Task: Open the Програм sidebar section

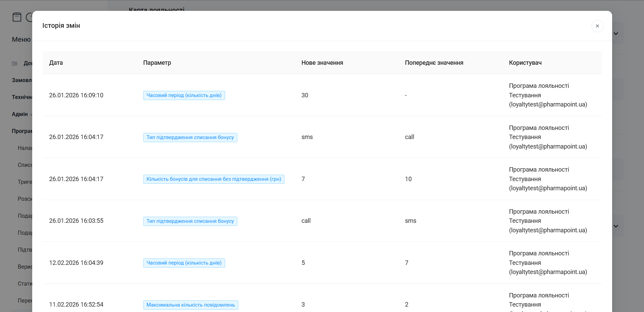Action: (22, 131)
